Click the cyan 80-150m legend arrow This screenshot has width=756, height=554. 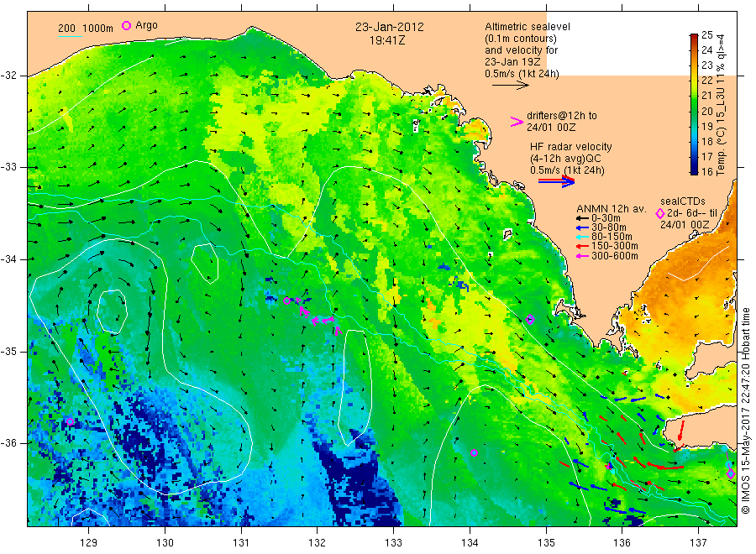(582, 237)
